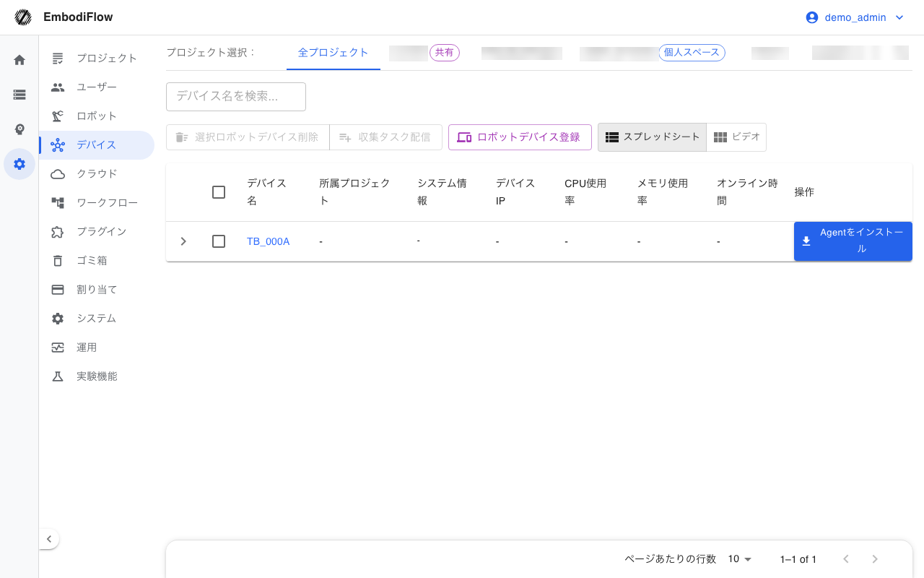Viewport: 924px width, 578px height.
Task: Click the ワークフロー tree icon
Action: click(x=58, y=203)
